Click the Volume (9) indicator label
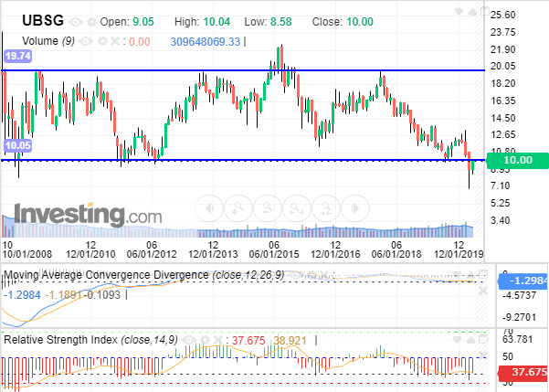Viewport: 549px width, 392px height. tap(48, 41)
